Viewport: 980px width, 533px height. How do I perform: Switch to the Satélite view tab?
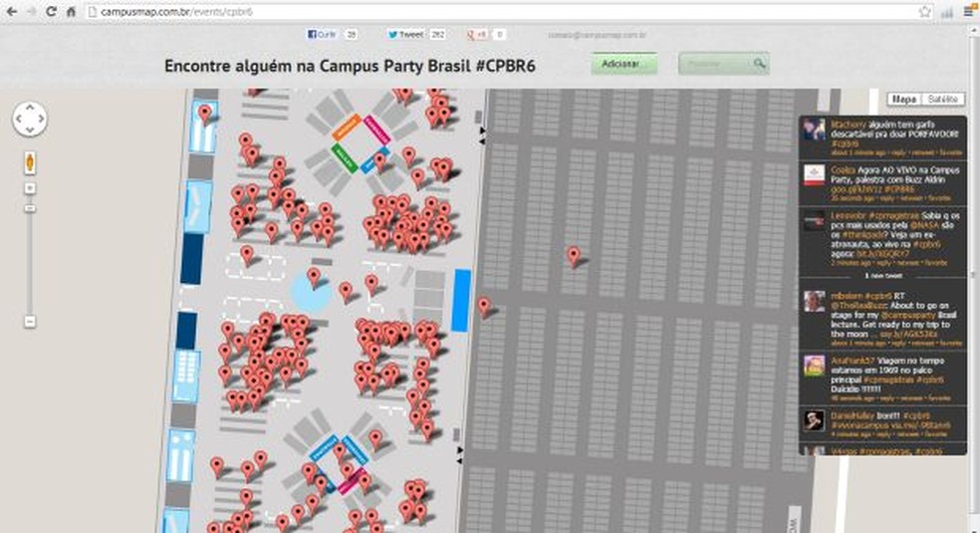[x=943, y=99]
